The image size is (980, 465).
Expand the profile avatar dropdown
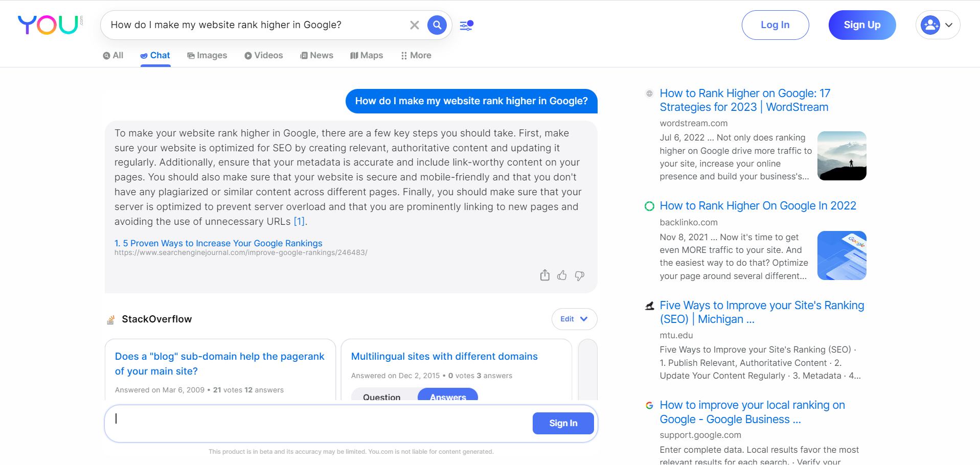(x=938, y=25)
